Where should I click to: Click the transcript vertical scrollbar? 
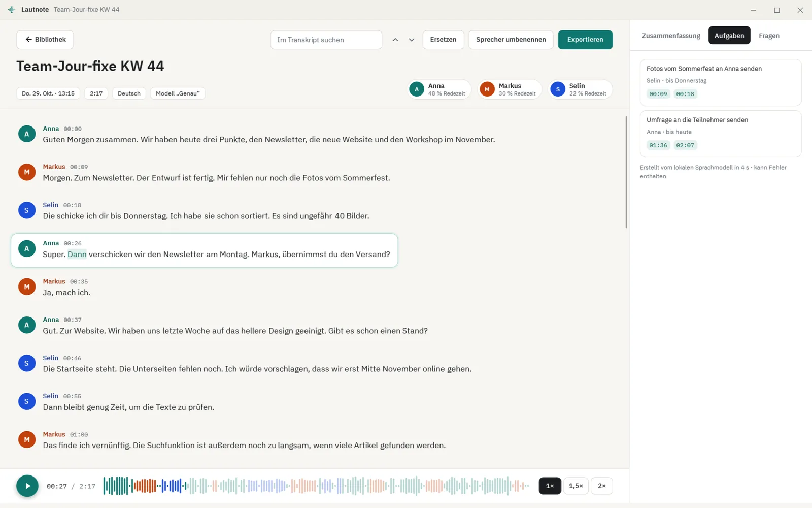pyautogui.click(x=626, y=172)
